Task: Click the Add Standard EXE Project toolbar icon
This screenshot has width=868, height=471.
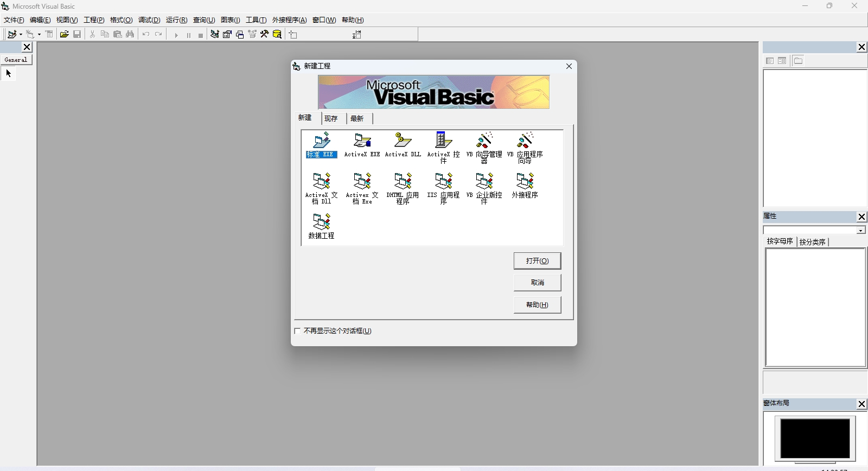Action: tap(11, 34)
